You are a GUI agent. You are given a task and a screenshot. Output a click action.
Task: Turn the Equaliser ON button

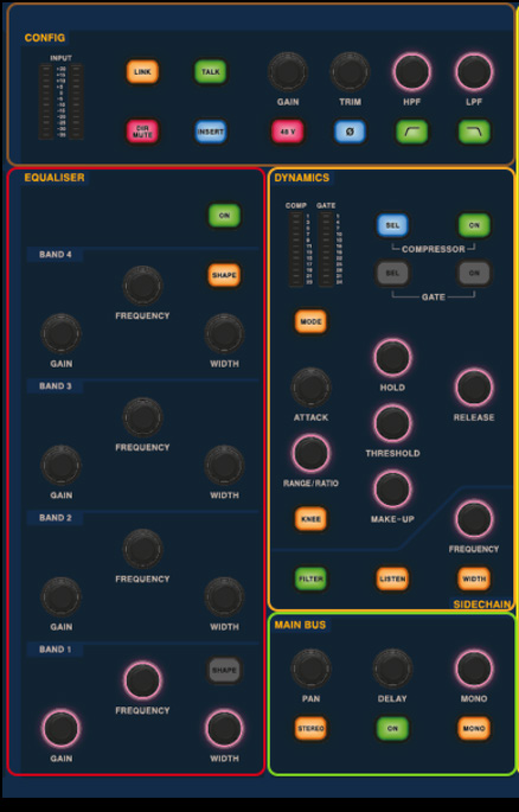point(224,216)
